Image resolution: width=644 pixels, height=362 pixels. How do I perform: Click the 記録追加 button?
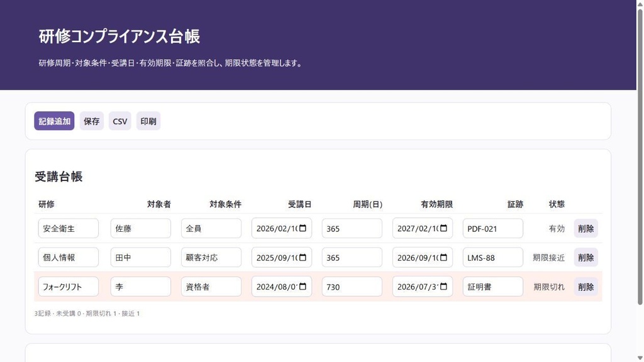(54, 121)
